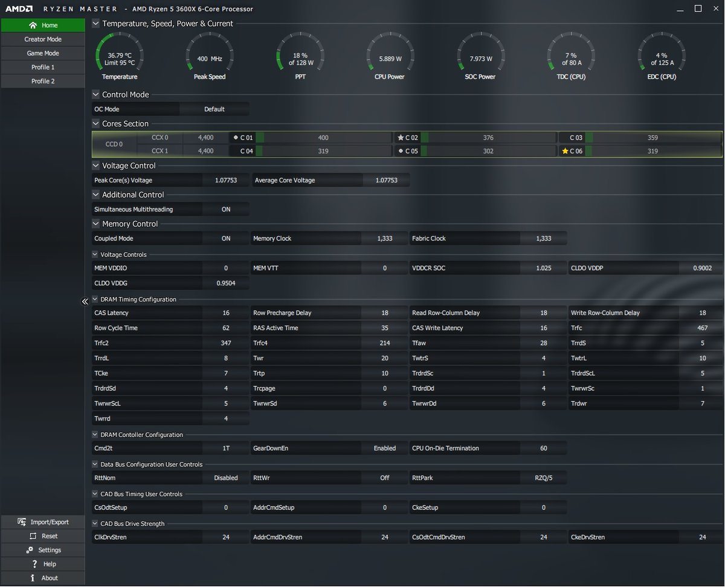The height and width of the screenshot is (588, 725).
Task: Click CPU On-Die Termination 60 value
Action: pos(544,448)
